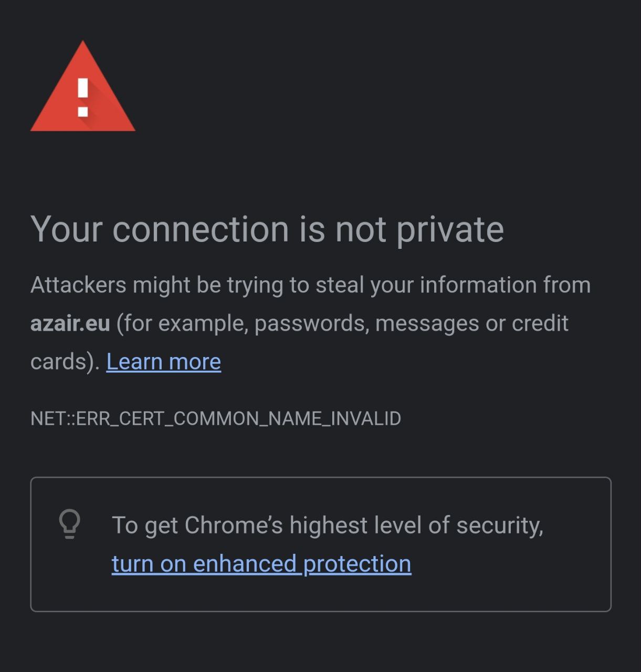This screenshot has width=641, height=672.
Task: Click the lightbulb icon in the tip box
Action: 69,524
